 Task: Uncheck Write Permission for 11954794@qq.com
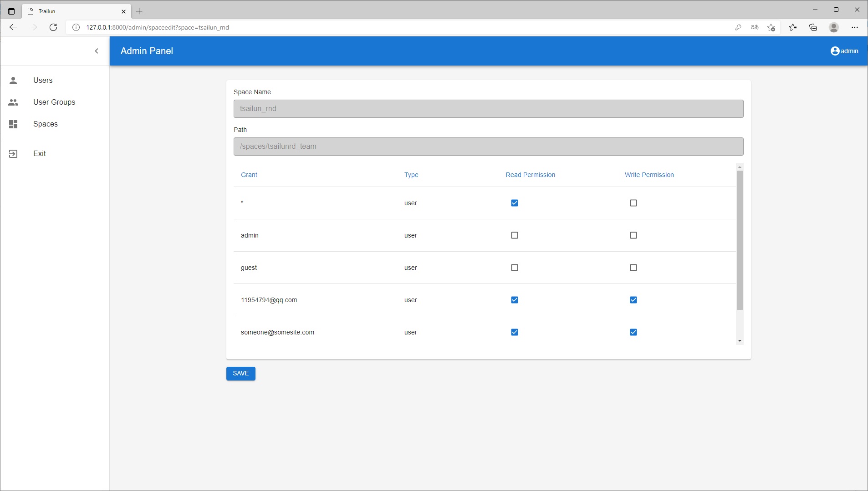[x=633, y=300]
